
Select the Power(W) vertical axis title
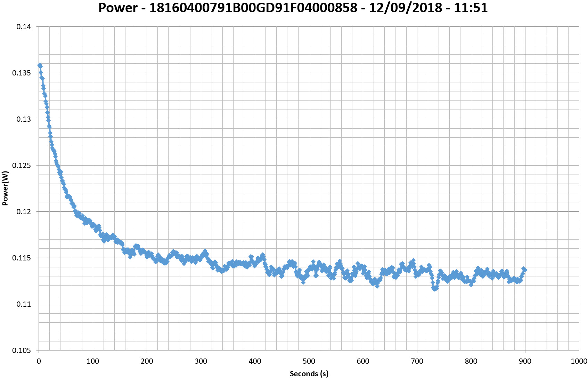[x=5, y=188]
